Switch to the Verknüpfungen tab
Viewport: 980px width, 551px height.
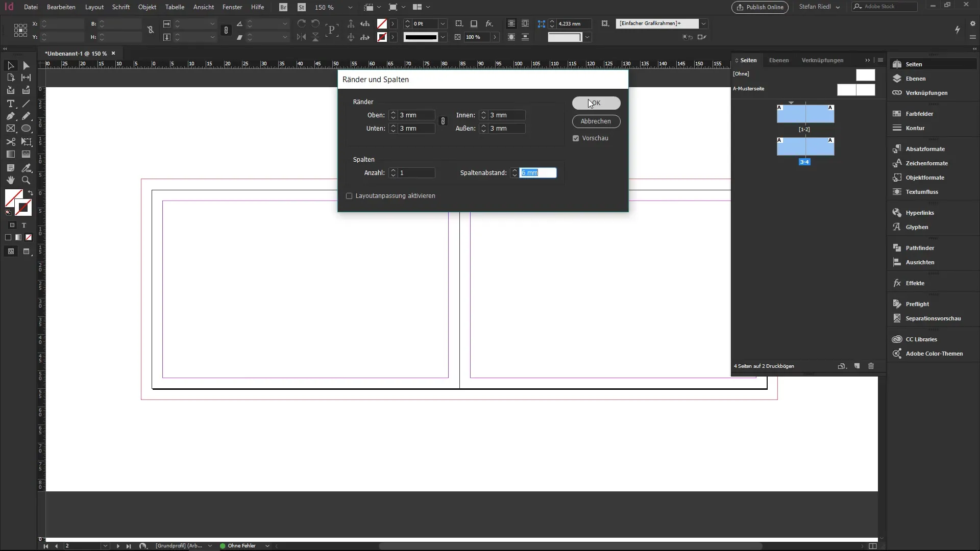pyautogui.click(x=822, y=60)
